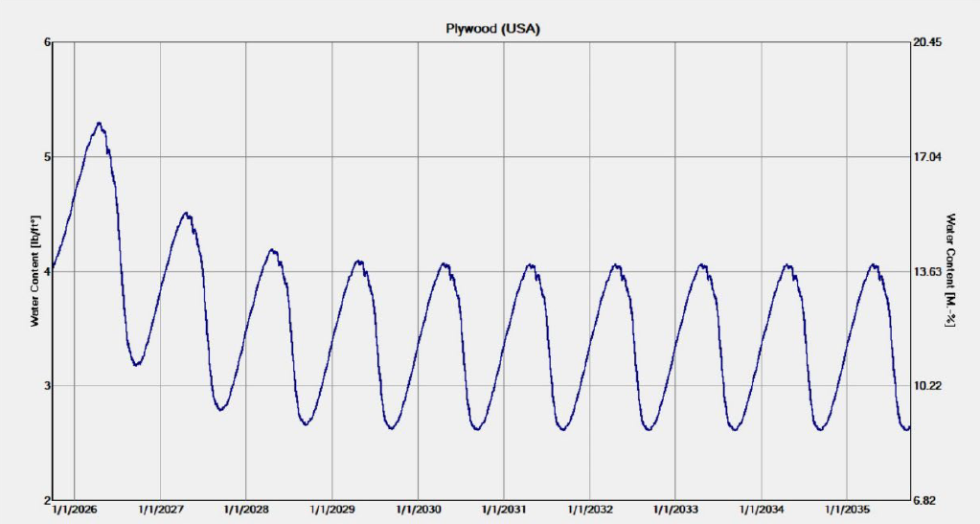Image resolution: width=980 pixels, height=524 pixels.
Task: Select the 1/1/2030 date tick label
Action: click(418, 511)
